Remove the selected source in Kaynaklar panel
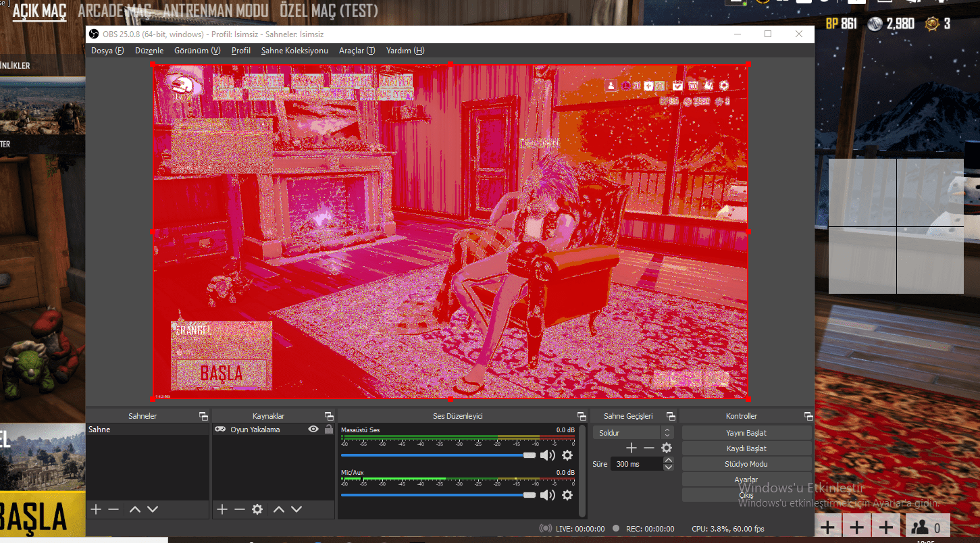This screenshot has width=980, height=543. (x=240, y=509)
